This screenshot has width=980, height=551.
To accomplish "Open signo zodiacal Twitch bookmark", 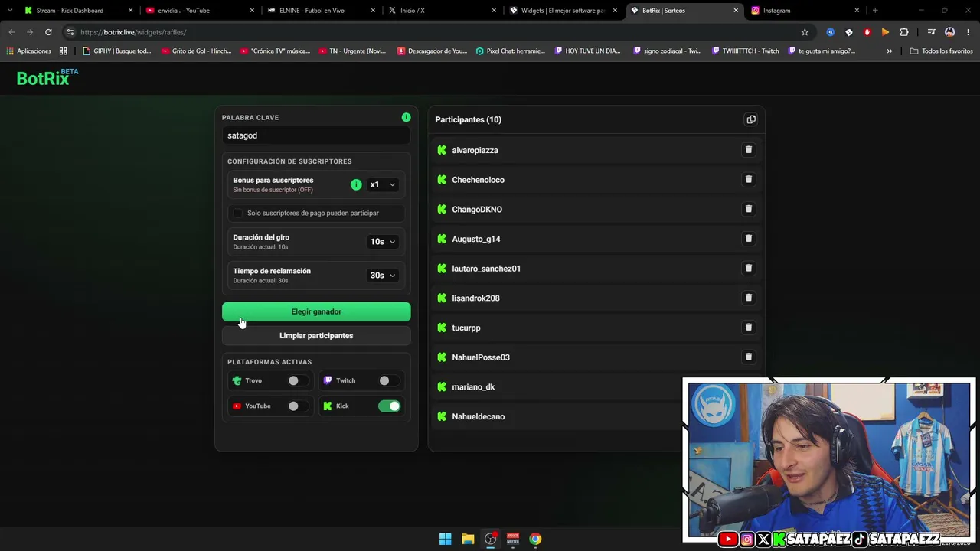I will click(x=668, y=51).
